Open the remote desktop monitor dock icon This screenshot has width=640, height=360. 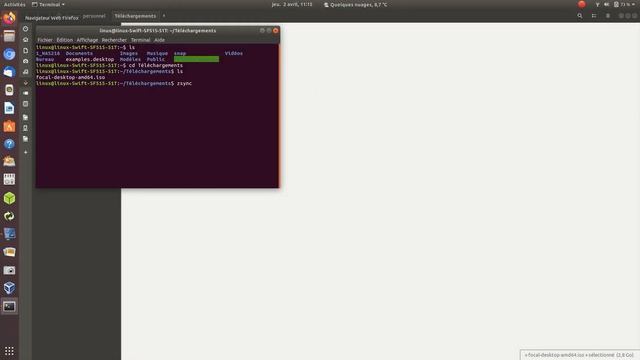[9, 234]
